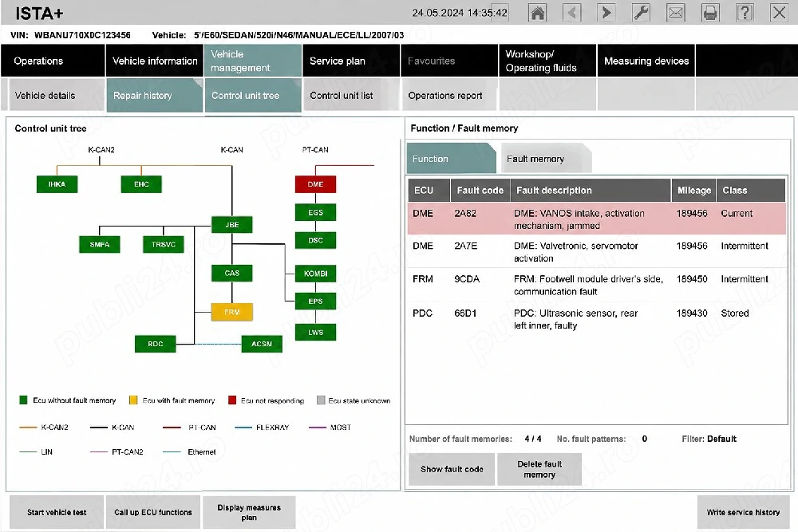Open the question mark help icon
Image resolution: width=798 pixels, height=532 pixels.
point(745,12)
